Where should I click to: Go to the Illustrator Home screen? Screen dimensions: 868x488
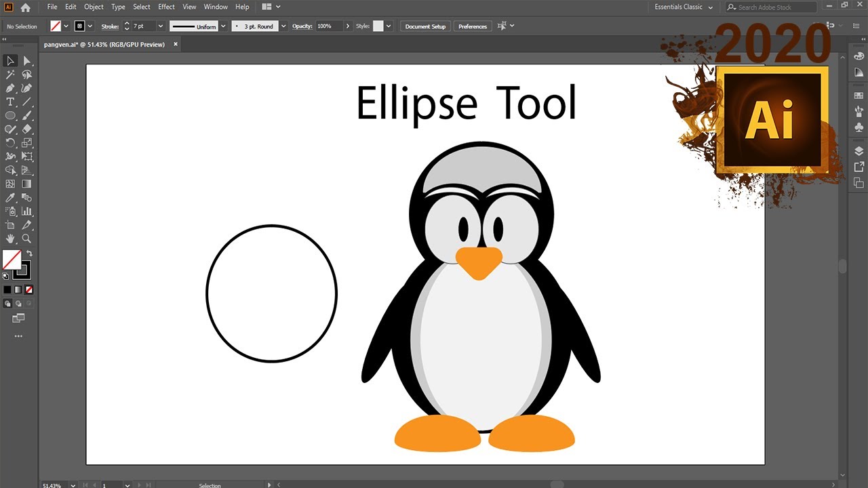tap(26, 7)
